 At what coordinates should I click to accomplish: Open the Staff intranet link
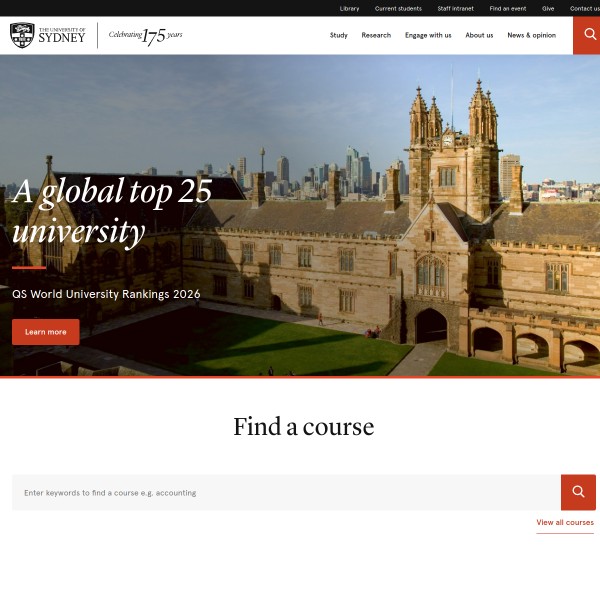pos(456,8)
